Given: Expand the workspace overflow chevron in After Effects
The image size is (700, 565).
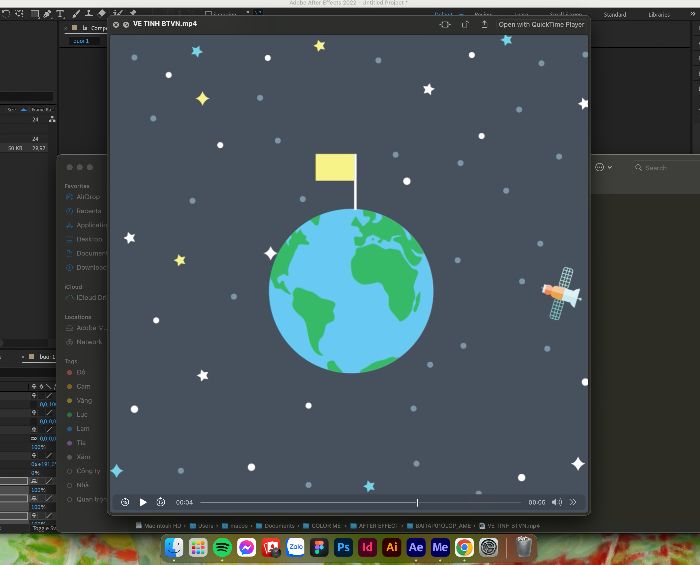Looking at the screenshot, I should pos(692,14).
